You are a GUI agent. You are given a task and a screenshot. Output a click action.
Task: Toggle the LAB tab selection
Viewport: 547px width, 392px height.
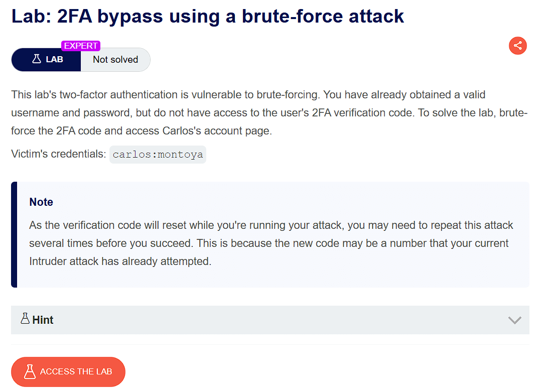click(46, 59)
